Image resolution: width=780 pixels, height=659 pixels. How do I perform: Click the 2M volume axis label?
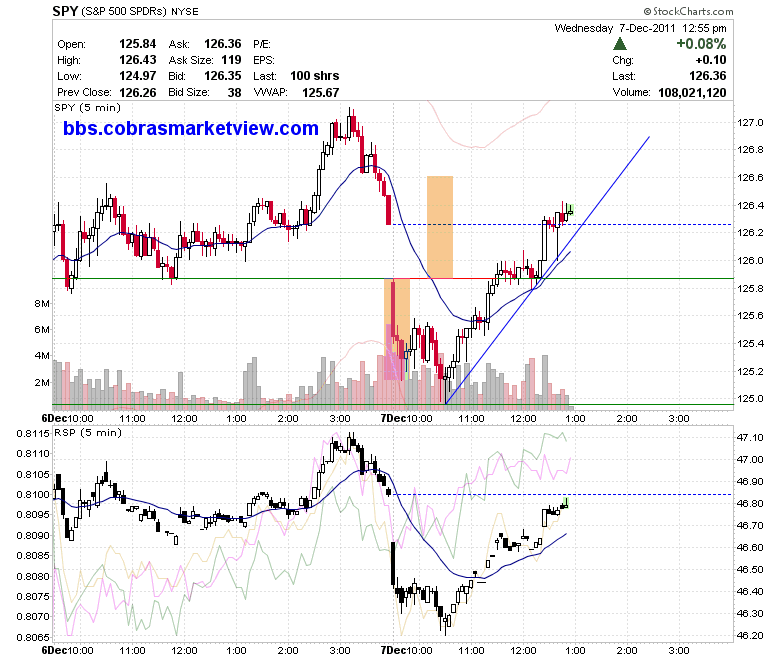coord(42,382)
